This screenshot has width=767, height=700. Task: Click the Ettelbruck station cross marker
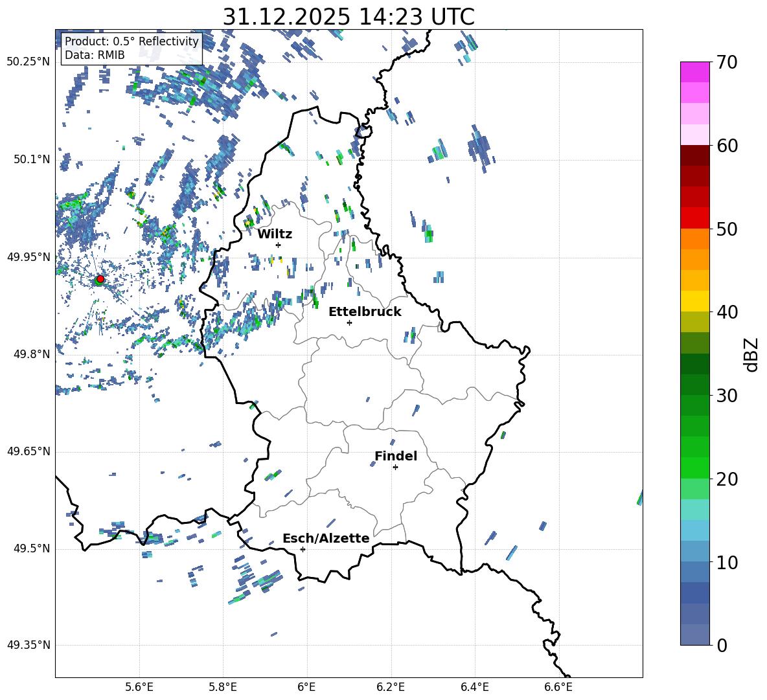point(349,322)
